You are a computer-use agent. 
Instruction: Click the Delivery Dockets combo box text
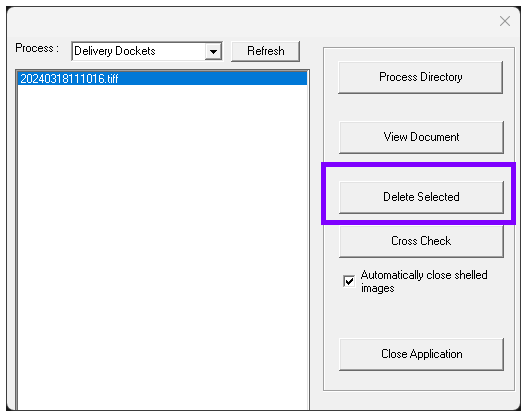[x=115, y=51]
